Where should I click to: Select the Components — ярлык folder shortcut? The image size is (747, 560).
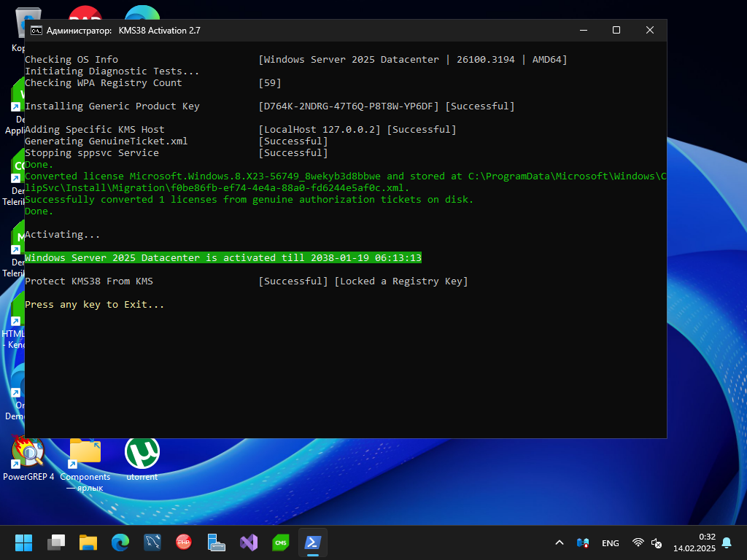(85, 464)
